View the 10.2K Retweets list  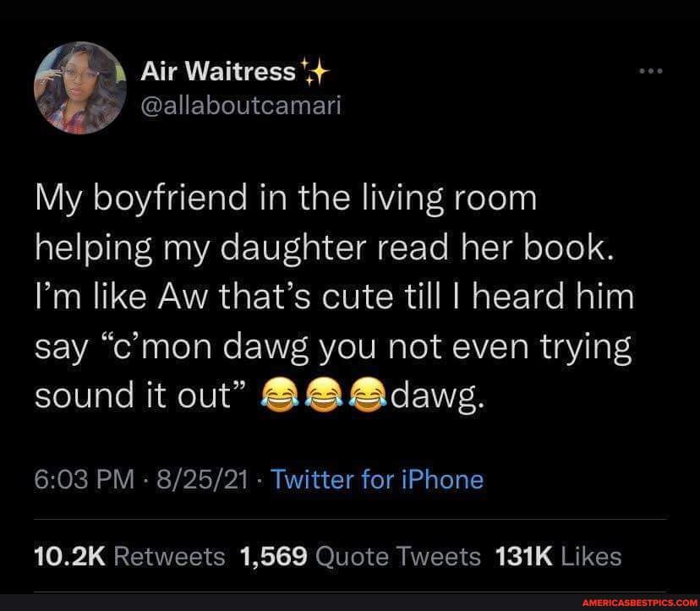tap(130, 557)
